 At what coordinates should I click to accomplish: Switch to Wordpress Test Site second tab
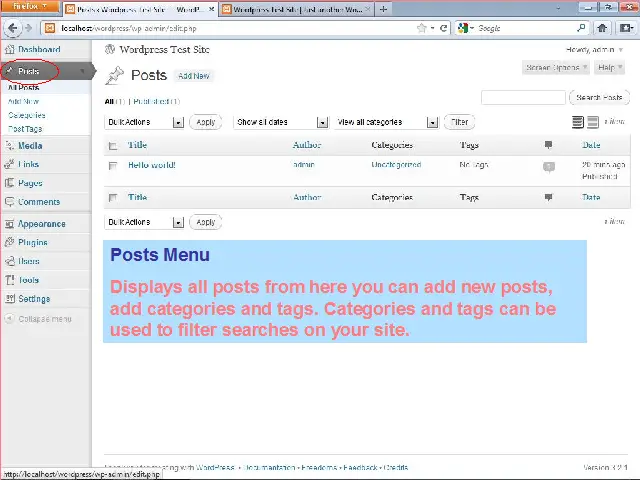[x=297, y=9]
